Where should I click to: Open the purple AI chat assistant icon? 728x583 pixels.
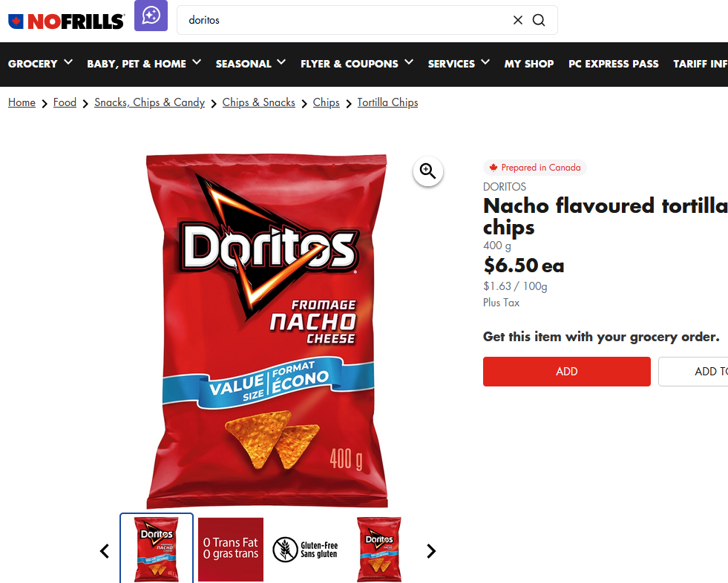(x=151, y=16)
